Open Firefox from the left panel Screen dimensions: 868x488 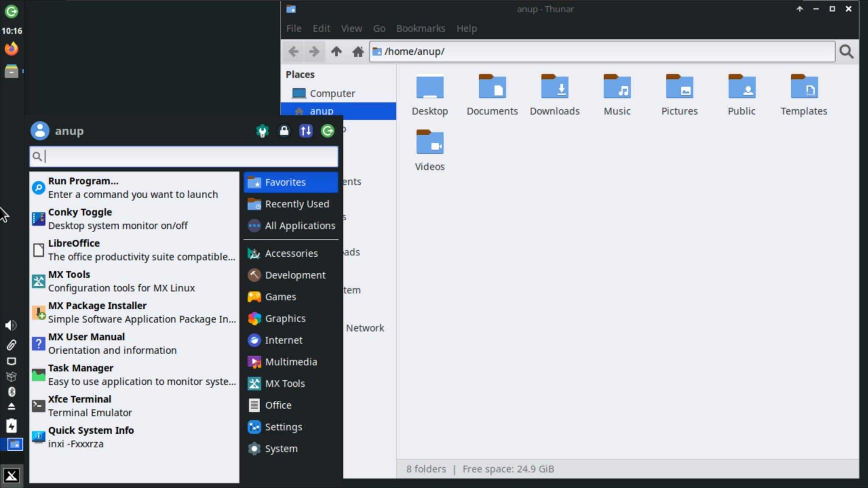tap(11, 49)
